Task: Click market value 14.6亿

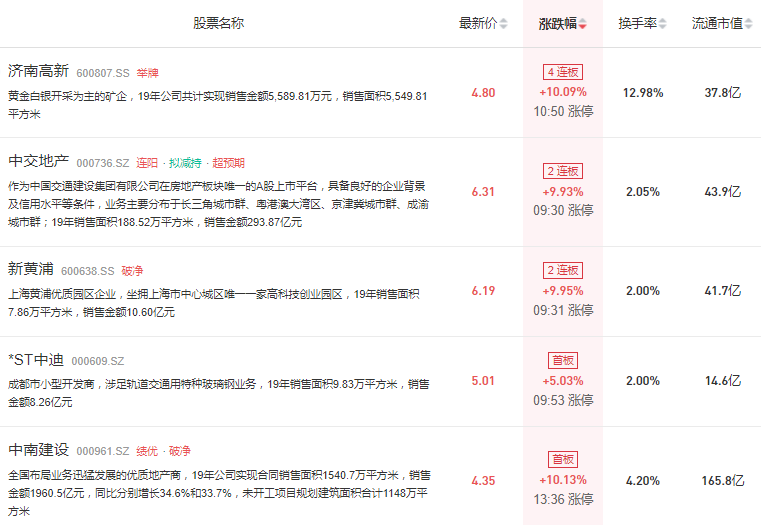Action: coord(723,381)
